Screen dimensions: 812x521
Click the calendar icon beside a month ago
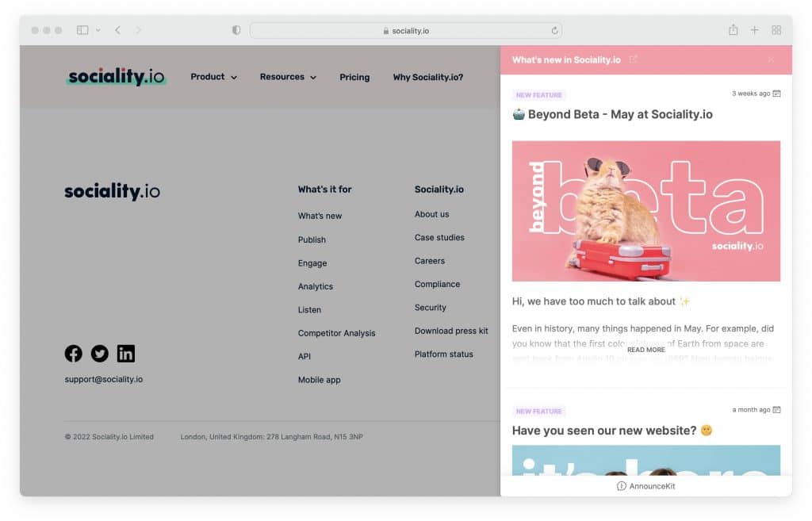(776, 410)
